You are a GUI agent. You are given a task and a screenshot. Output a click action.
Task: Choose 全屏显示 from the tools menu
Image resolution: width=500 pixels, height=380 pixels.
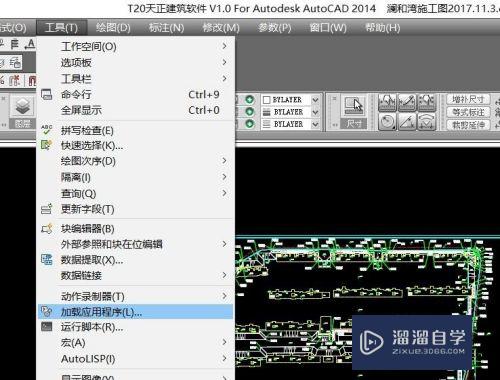(136, 110)
